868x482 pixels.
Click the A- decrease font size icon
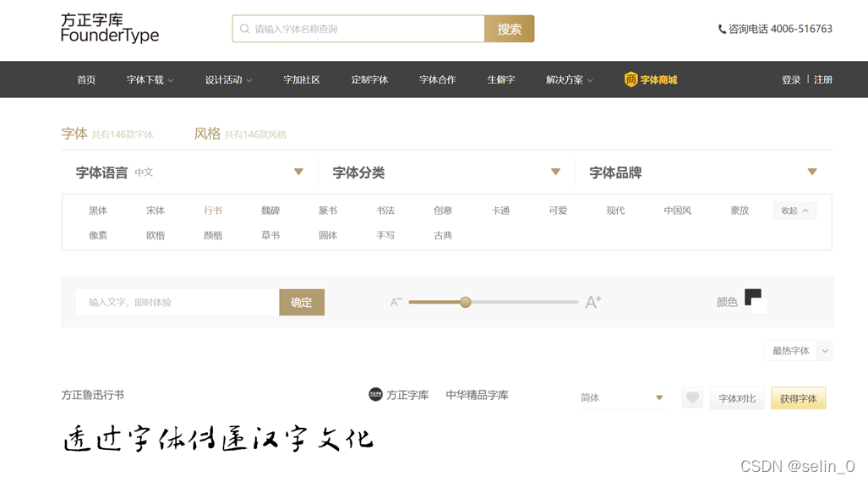(396, 302)
